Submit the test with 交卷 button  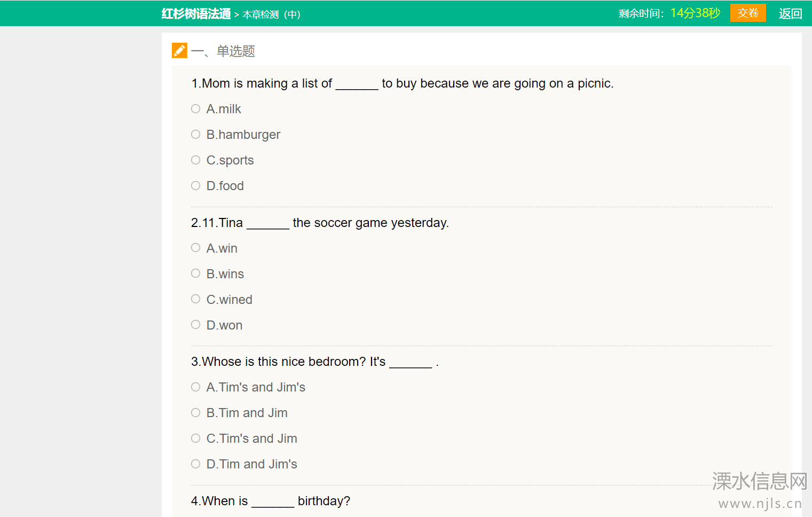click(x=748, y=13)
